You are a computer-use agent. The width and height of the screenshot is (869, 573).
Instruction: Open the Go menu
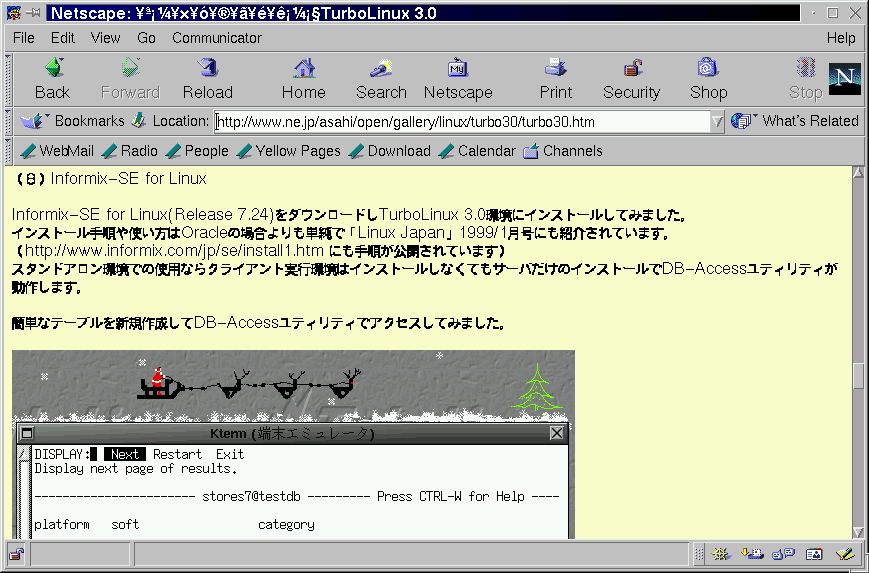tap(146, 38)
